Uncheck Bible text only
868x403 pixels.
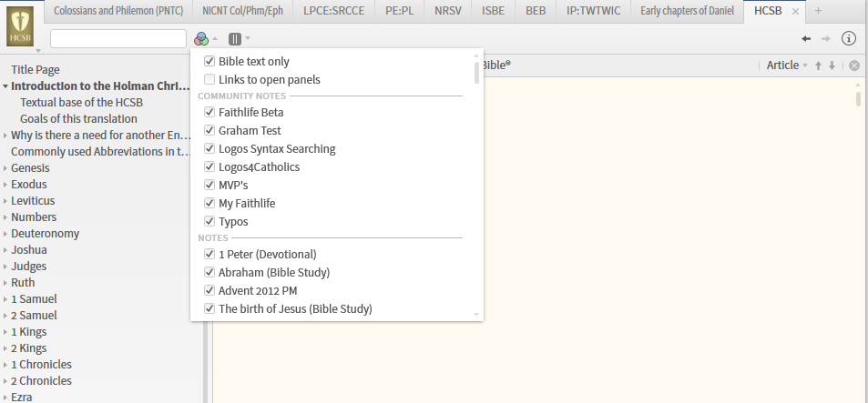[209, 61]
